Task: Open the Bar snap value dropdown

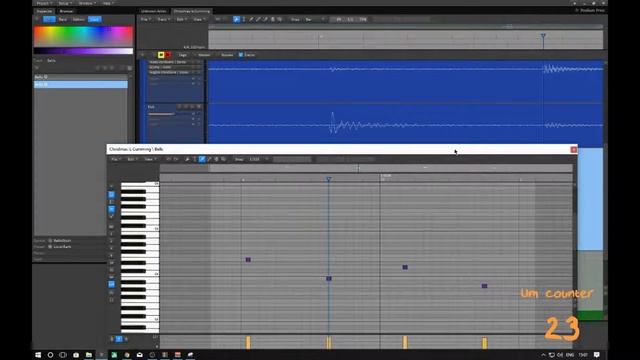Action: [314, 19]
